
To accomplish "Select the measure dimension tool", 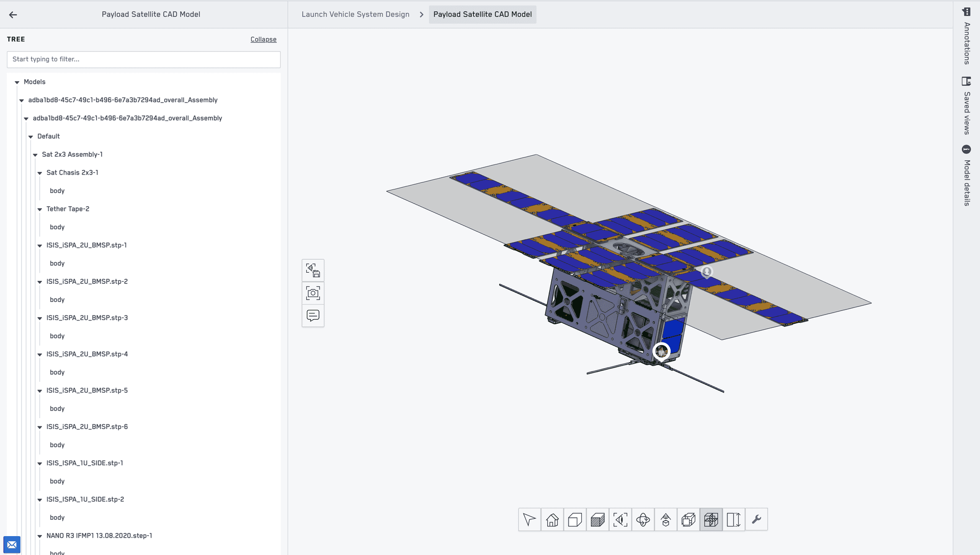I will [733, 520].
